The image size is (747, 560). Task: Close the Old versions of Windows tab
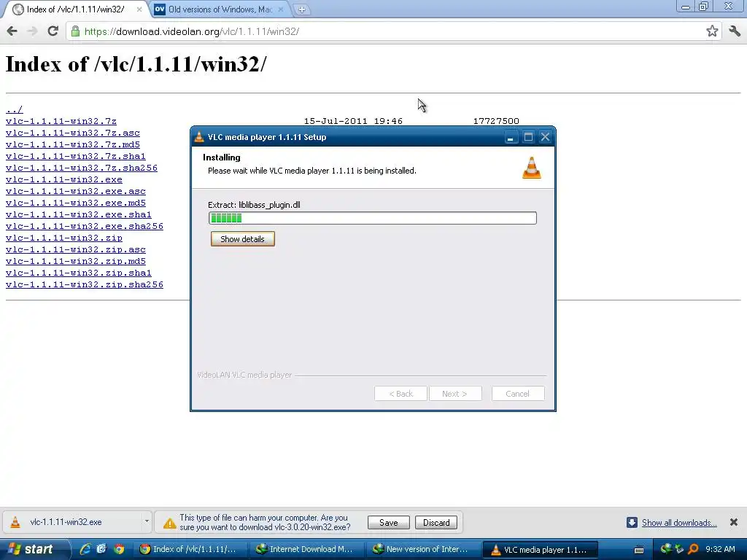(x=281, y=9)
